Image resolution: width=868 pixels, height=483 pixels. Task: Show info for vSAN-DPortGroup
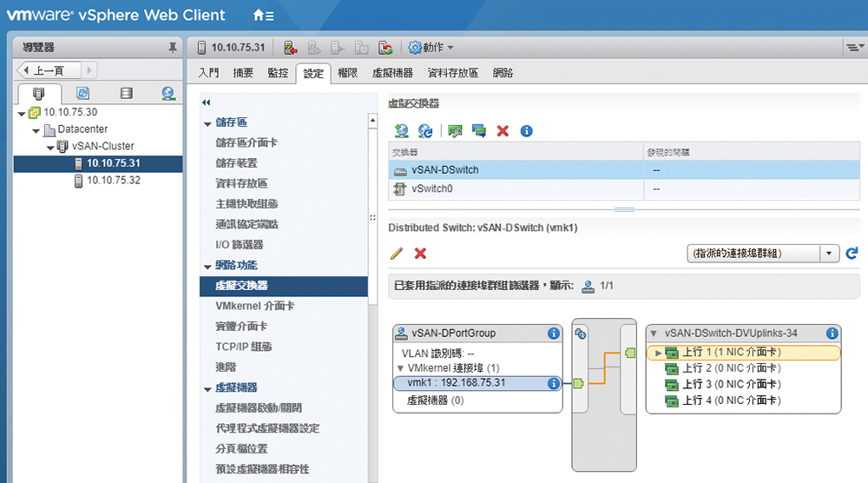pos(553,334)
